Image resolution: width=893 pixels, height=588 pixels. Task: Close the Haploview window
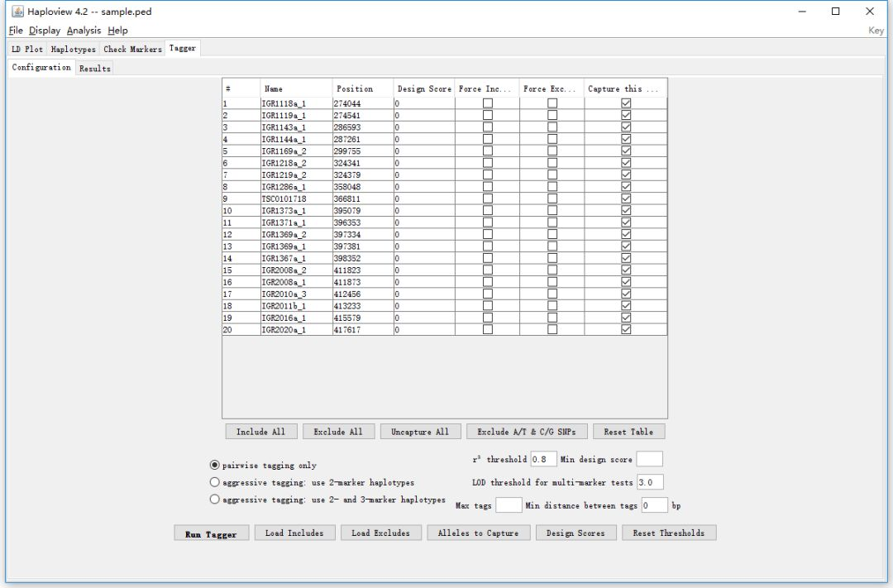(x=870, y=12)
